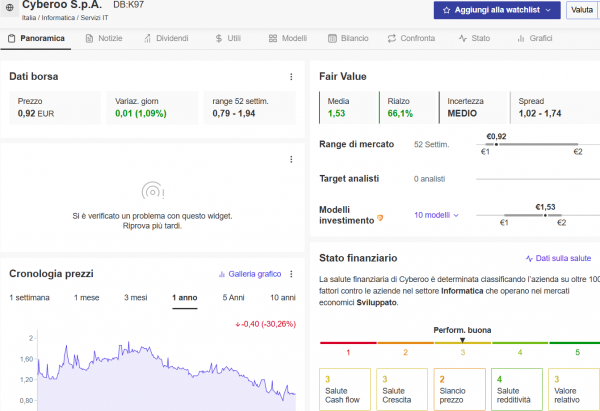Open the Dati borsa three-dot menu

[291, 77]
